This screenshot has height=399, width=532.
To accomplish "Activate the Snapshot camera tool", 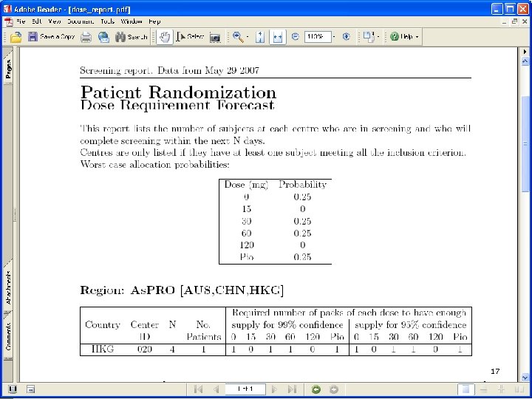I will pos(215,38).
